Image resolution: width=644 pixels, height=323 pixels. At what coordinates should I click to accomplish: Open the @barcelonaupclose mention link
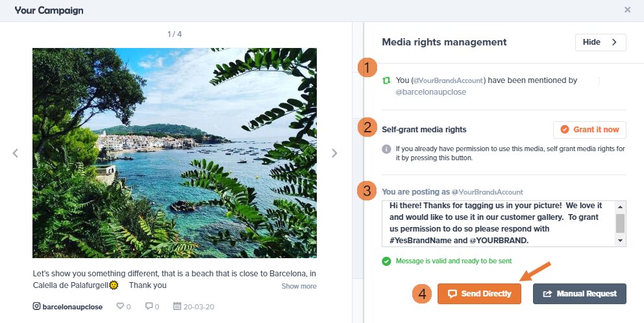point(430,92)
